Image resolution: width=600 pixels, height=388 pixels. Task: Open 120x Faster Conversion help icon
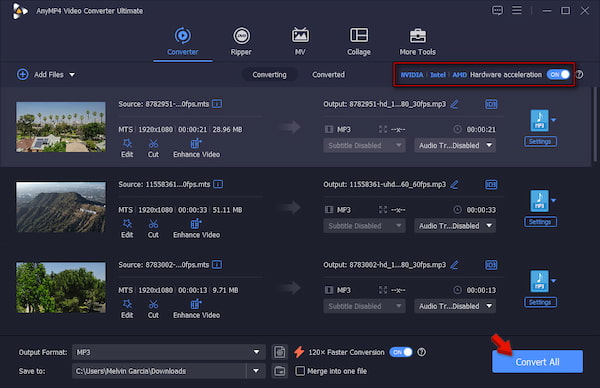coord(421,352)
